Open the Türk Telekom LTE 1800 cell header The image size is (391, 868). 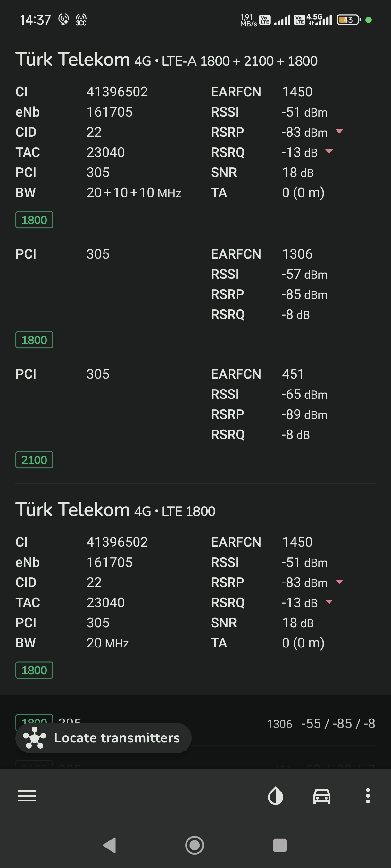pos(115,510)
